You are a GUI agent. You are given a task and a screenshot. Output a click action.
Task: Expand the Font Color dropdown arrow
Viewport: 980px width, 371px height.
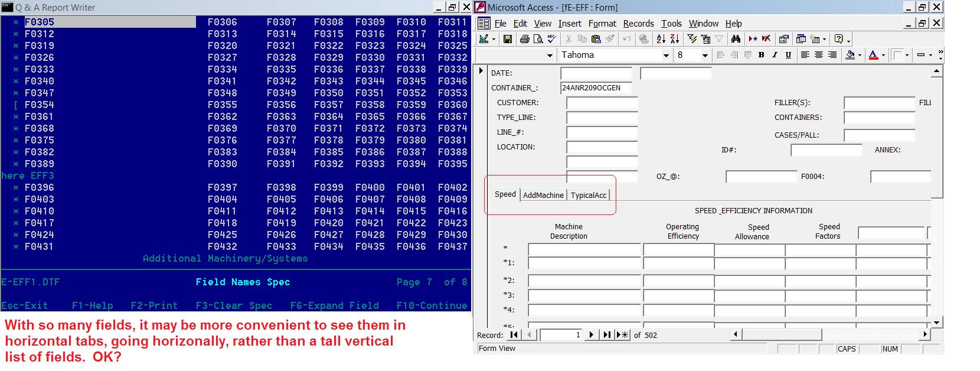[883, 55]
